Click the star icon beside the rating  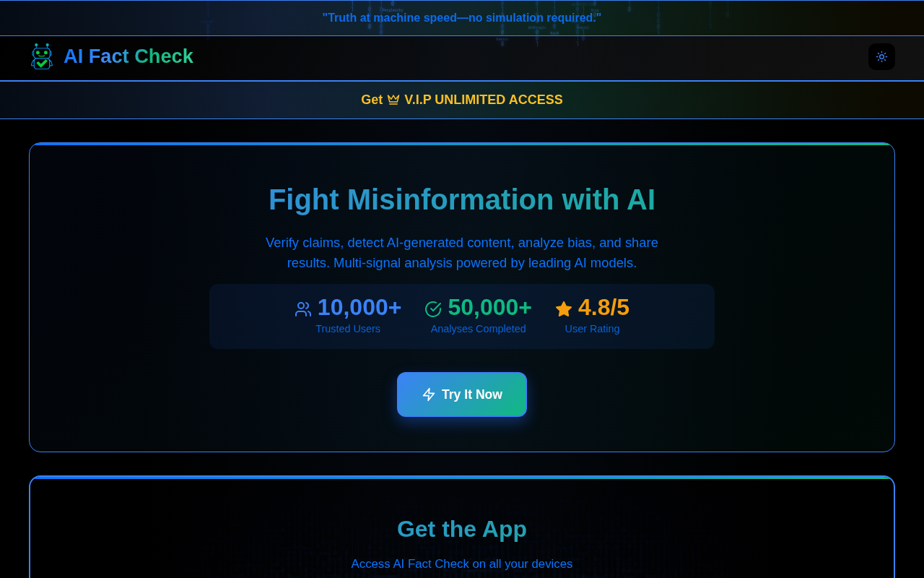tap(564, 309)
